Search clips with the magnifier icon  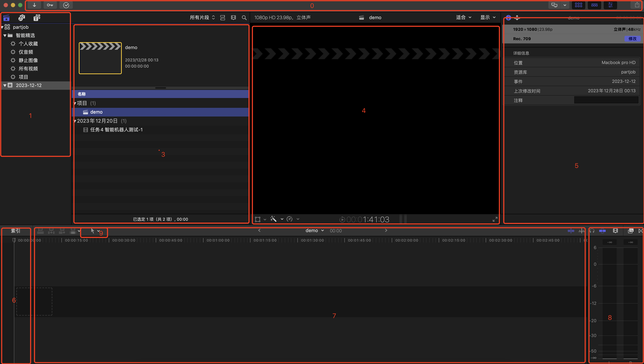244,18
